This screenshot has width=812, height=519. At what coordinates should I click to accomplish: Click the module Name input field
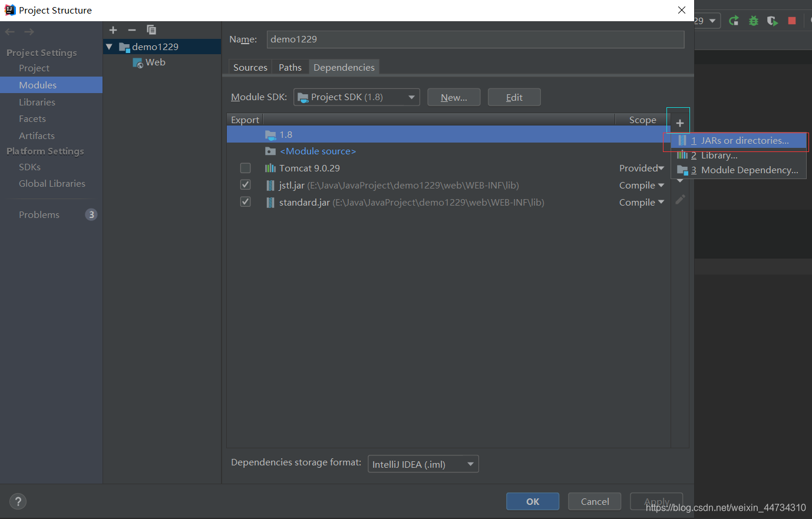pyautogui.click(x=476, y=39)
